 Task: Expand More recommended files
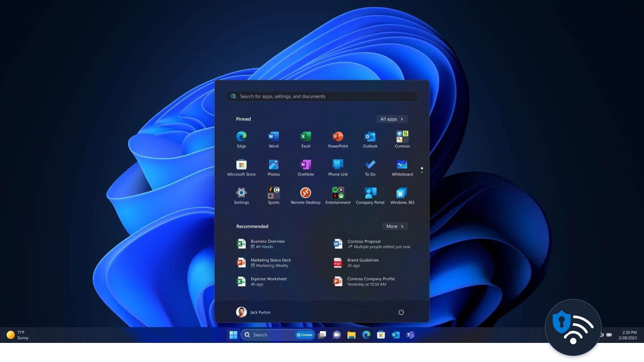tap(395, 226)
